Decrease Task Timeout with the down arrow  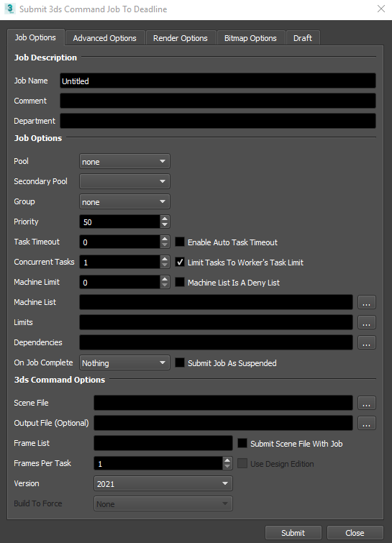tap(165, 245)
